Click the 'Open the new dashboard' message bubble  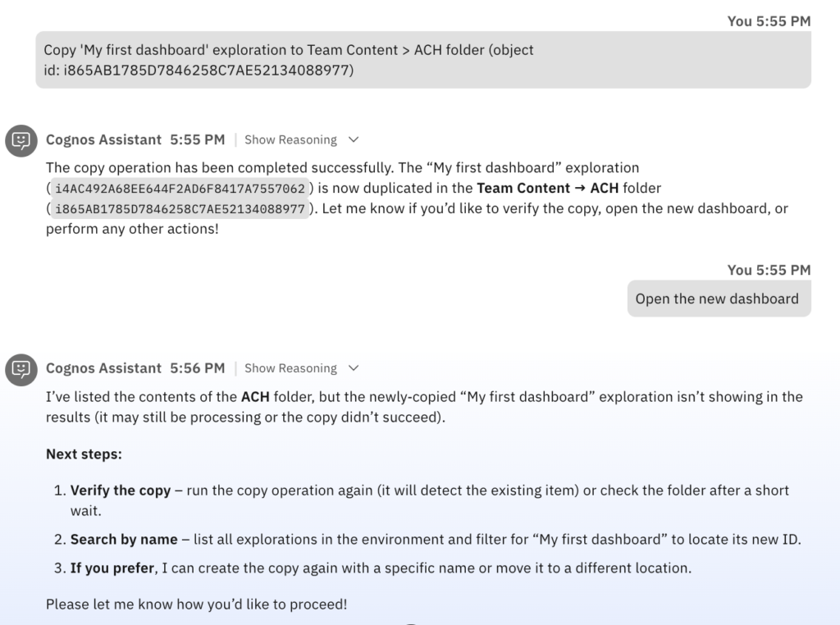tap(716, 299)
